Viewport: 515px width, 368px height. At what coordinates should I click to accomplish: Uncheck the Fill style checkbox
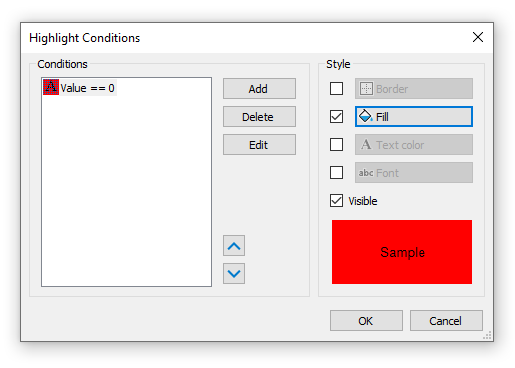[x=336, y=117]
